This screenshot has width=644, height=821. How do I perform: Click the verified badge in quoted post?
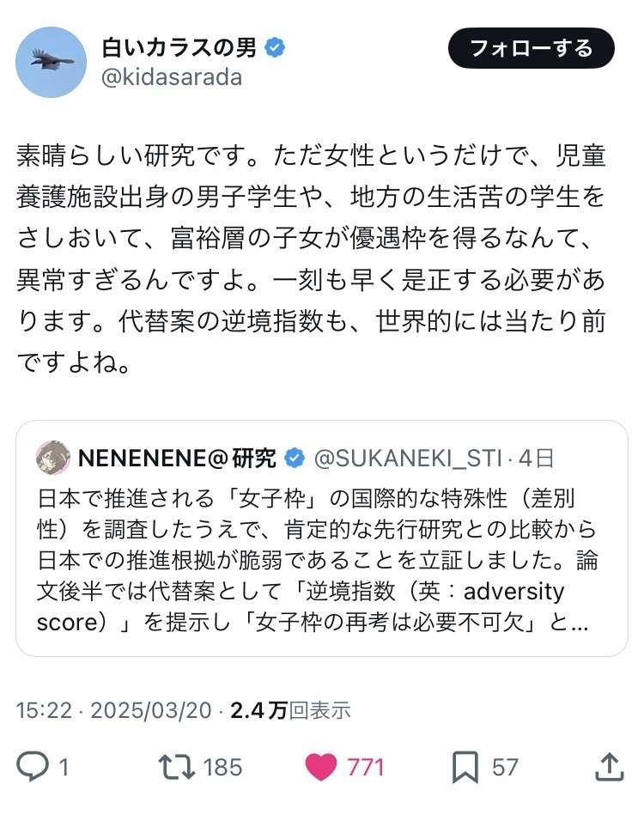[x=294, y=459]
